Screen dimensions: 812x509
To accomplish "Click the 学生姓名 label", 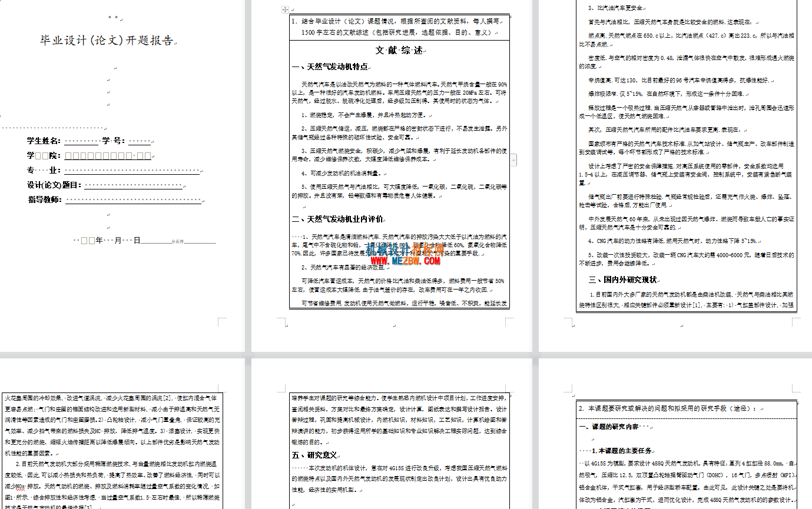I will (x=44, y=141).
